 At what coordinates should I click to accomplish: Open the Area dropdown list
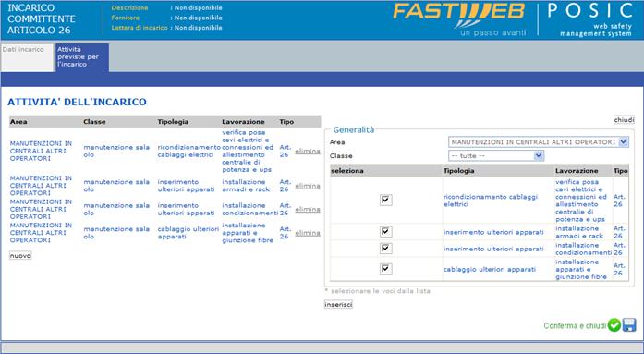539,142
